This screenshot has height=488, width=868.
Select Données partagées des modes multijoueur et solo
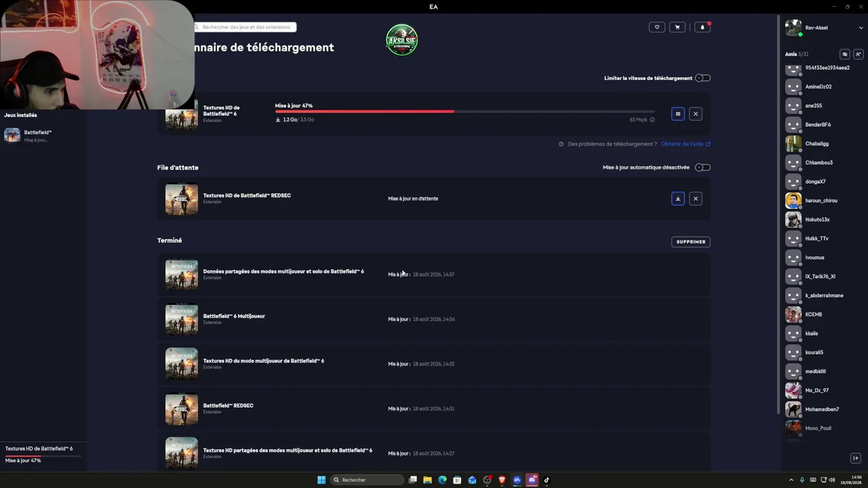pyautogui.click(x=434, y=274)
